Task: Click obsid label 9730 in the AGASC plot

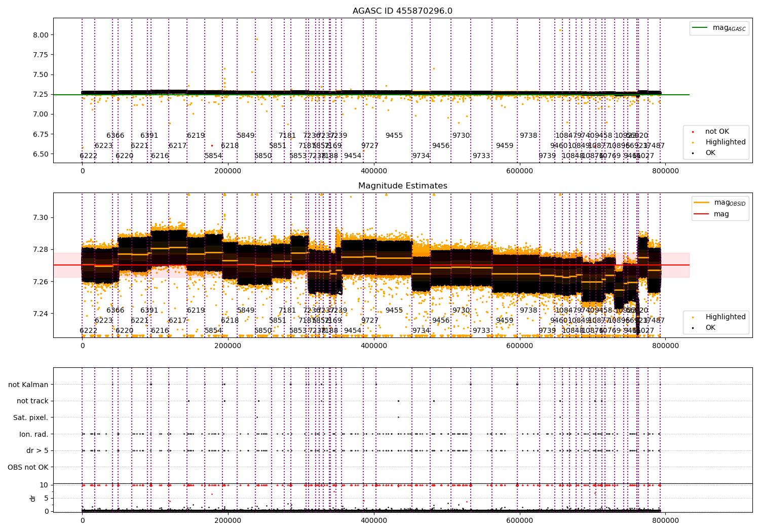Action: click(x=461, y=135)
